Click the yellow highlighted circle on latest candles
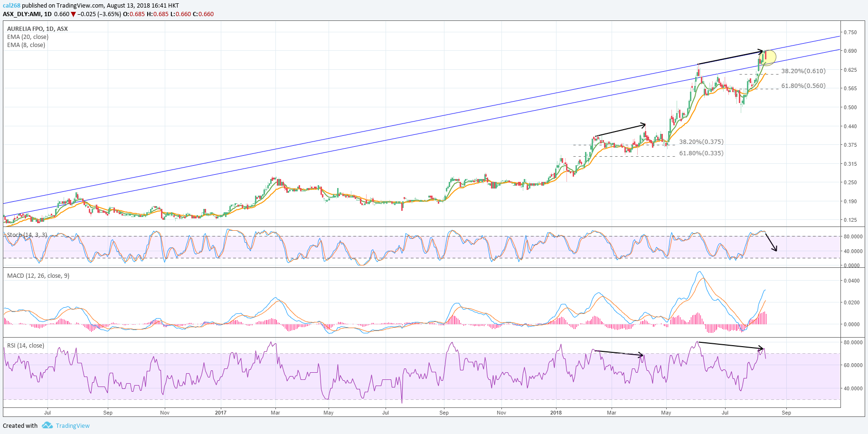The width and height of the screenshot is (868, 434). point(767,57)
